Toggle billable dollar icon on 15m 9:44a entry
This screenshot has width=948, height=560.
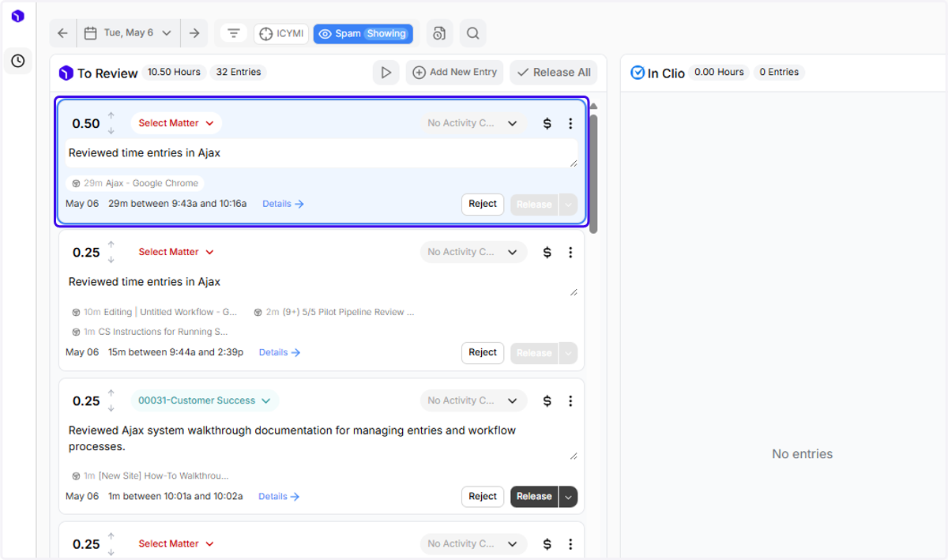click(x=547, y=253)
